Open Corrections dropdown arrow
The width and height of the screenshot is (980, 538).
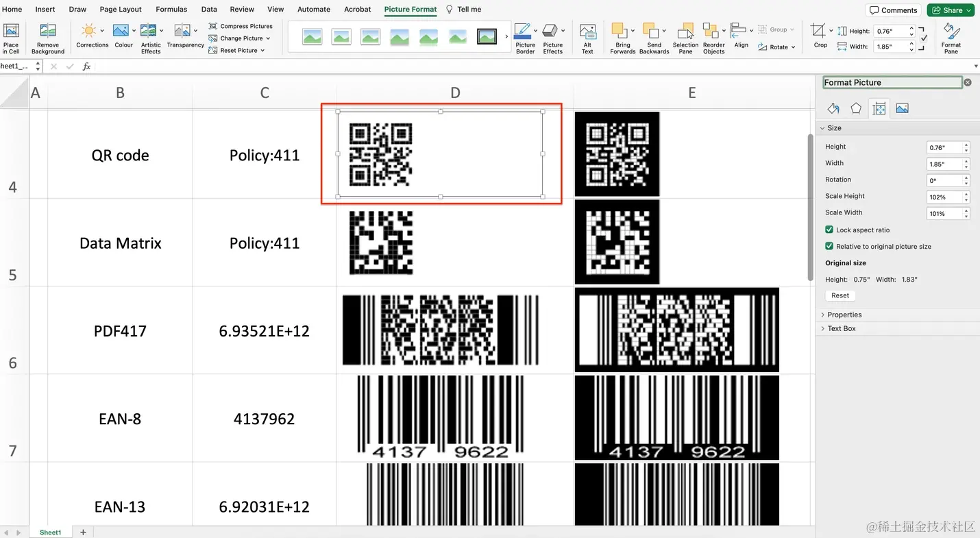pyautogui.click(x=102, y=30)
